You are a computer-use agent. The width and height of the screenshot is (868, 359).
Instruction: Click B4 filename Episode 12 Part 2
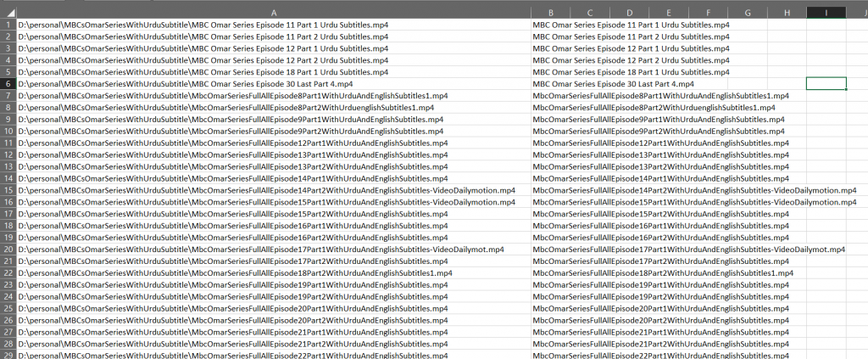coord(631,60)
